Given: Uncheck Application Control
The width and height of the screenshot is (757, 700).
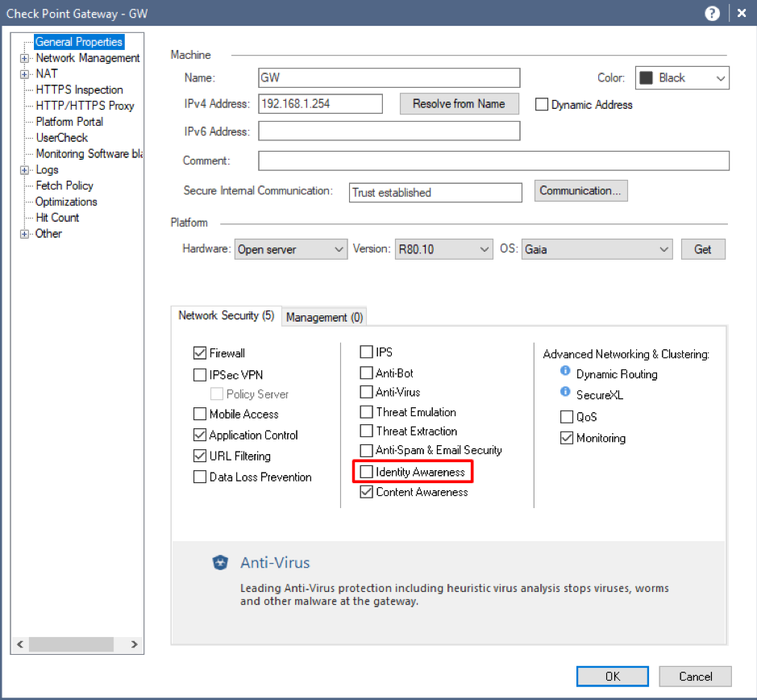Looking at the screenshot, I should (x=199, y=435).
